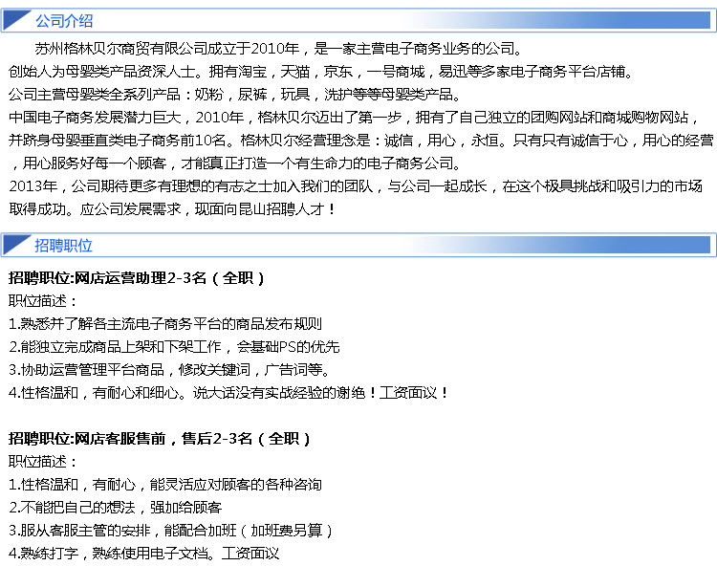This screenshot has height=588, width=717.
Task: Click the 职位描述： label under 网店客服
Action: [43, 462]
